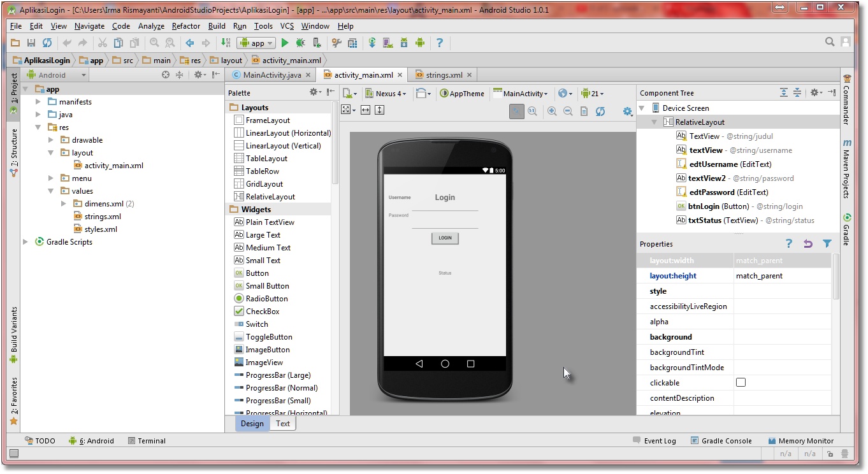The height and width of the screenshot is (474, 868).
Task: Launch the debugger bug icon
Action: point(300,43)
